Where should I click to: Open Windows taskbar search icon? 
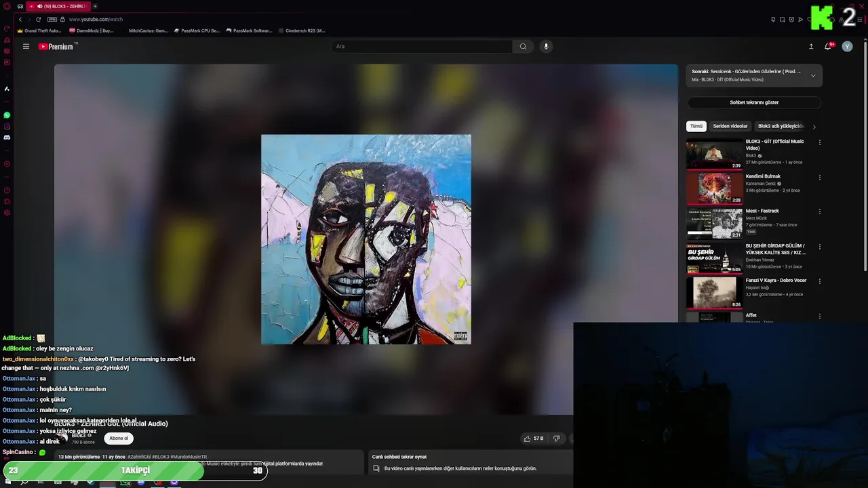pyautogui.click(x=24, y=483)
